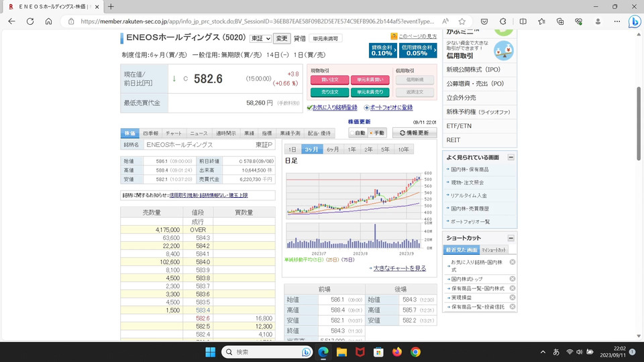Open a new browser tab
The height and width of the screenshot is (362, 644).
pos(111,7)
